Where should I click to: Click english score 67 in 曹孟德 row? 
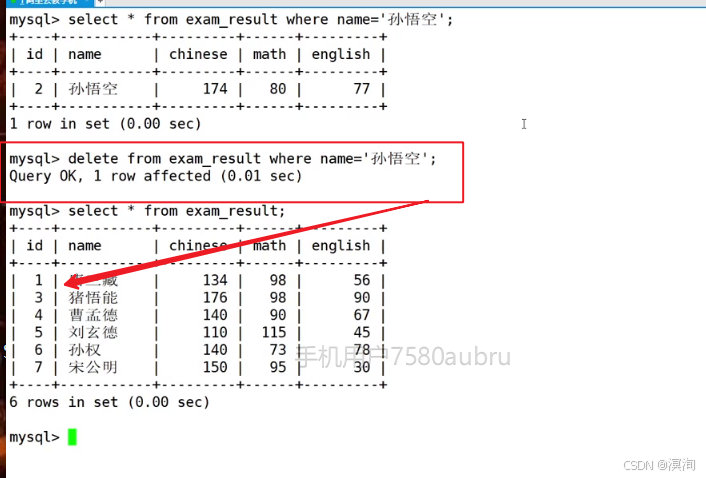pyautogui.click(x=362, y=315)
